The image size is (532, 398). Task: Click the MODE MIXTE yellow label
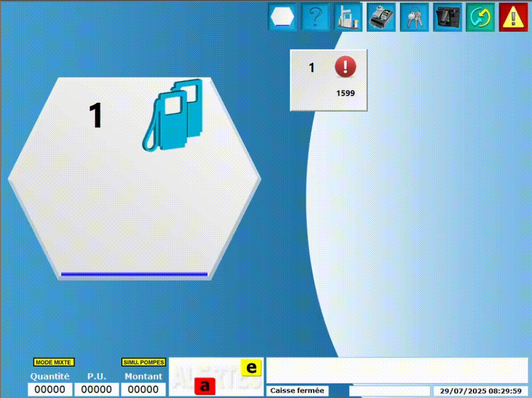tap(54, 362)
